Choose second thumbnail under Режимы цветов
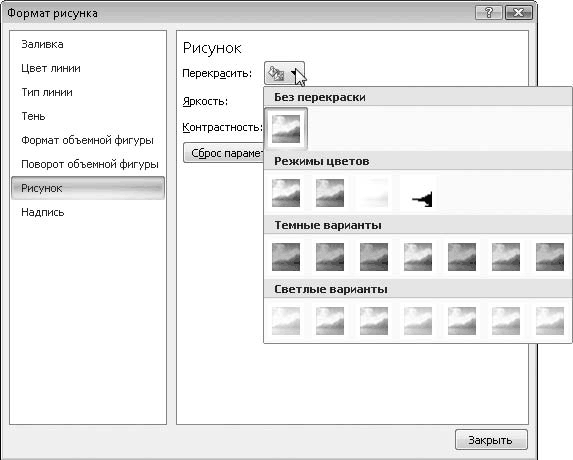The width and height of the screenshot is (573, 460). point(330,193)
